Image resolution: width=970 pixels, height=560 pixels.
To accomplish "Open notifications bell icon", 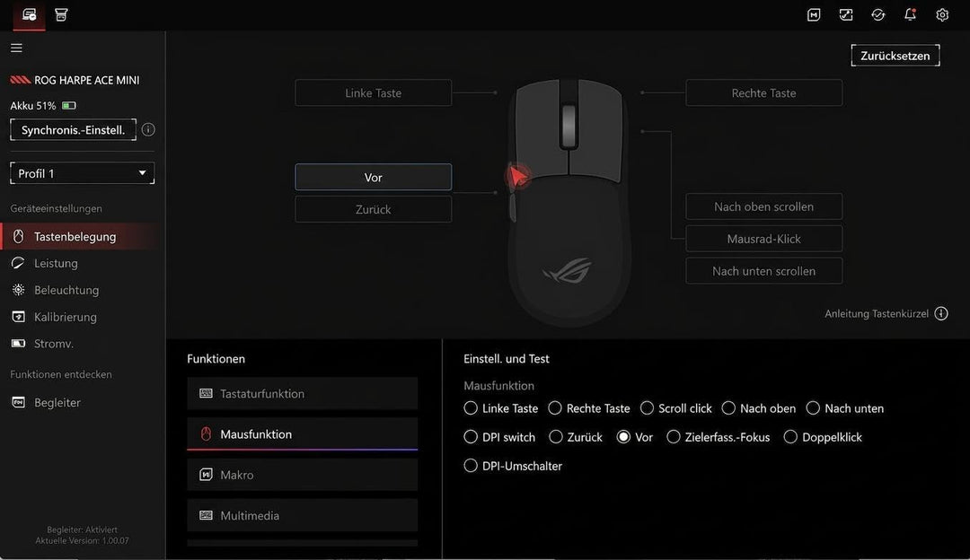I will [x=910, y=14].
